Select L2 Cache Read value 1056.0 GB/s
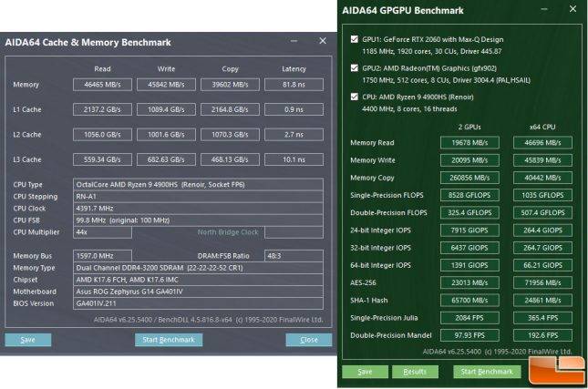 (x=102, y=135)
